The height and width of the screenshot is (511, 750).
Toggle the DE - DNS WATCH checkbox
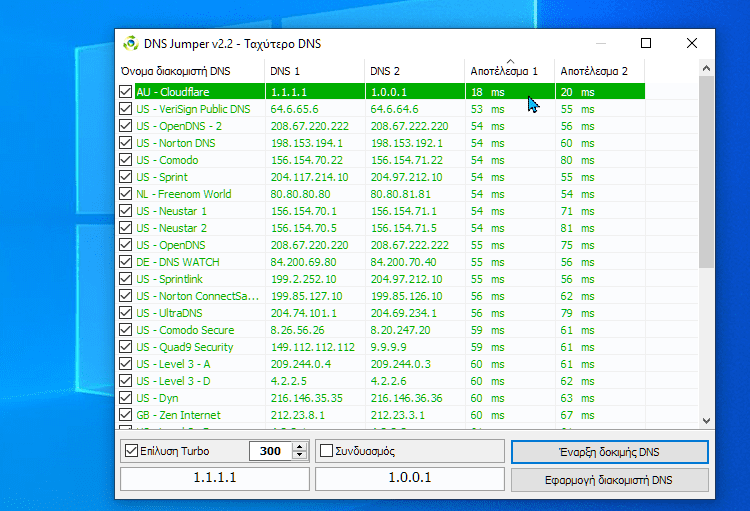click(125, 262)
